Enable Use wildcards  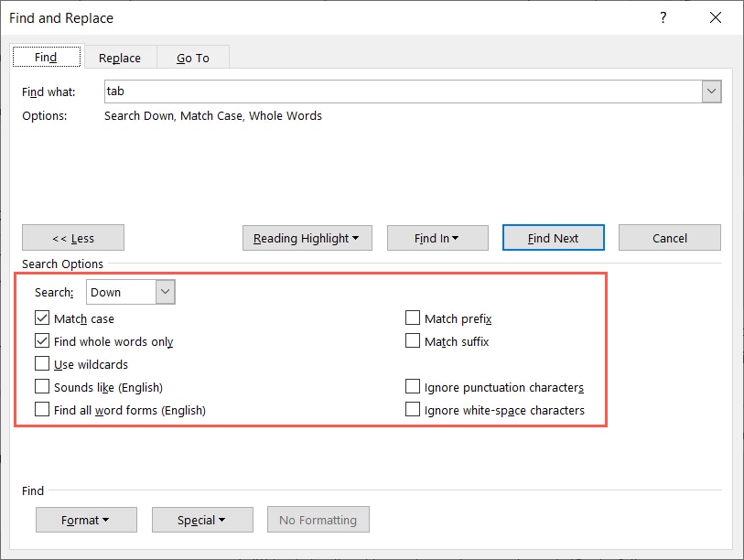42,363
